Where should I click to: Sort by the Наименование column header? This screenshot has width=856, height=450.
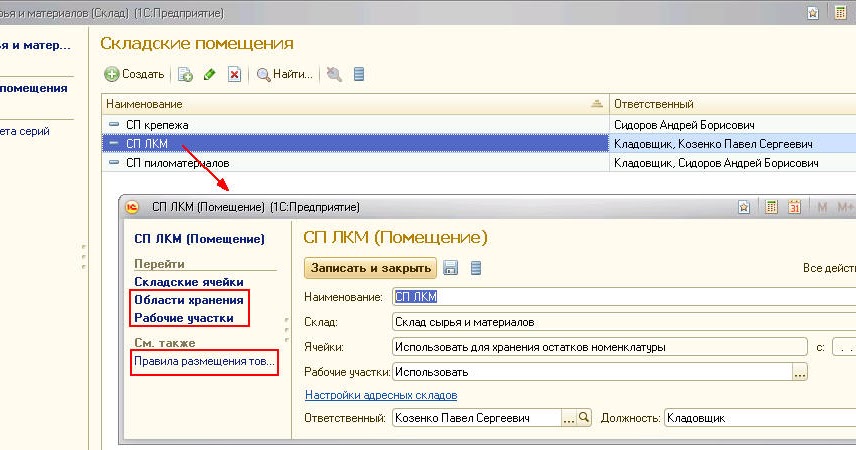point(355,104)
